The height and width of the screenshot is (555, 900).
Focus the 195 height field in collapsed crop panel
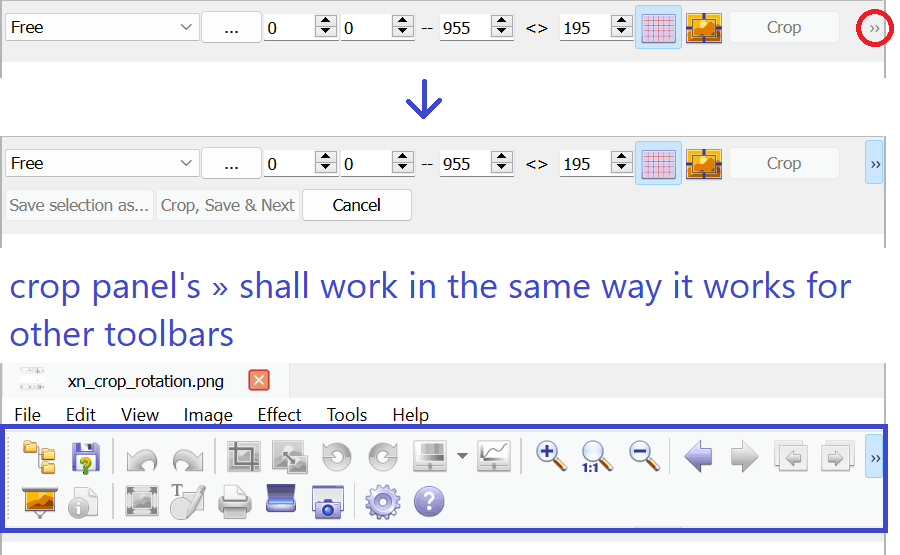(x=585, y=28)
